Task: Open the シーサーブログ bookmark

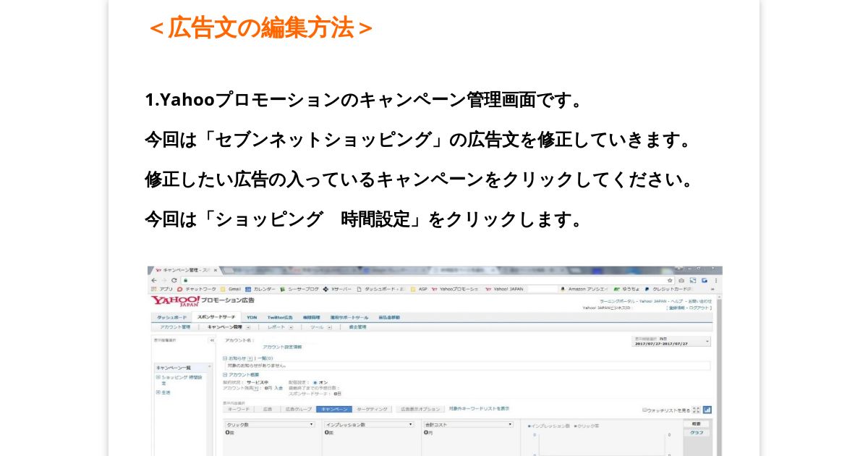Action: tap(299, 289)
